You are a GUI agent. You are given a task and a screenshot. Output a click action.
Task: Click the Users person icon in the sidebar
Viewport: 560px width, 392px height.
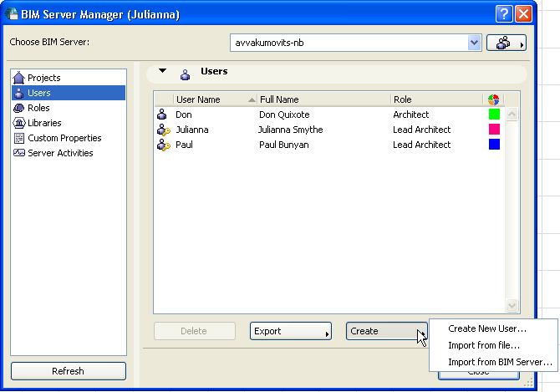tap(19, 93)
